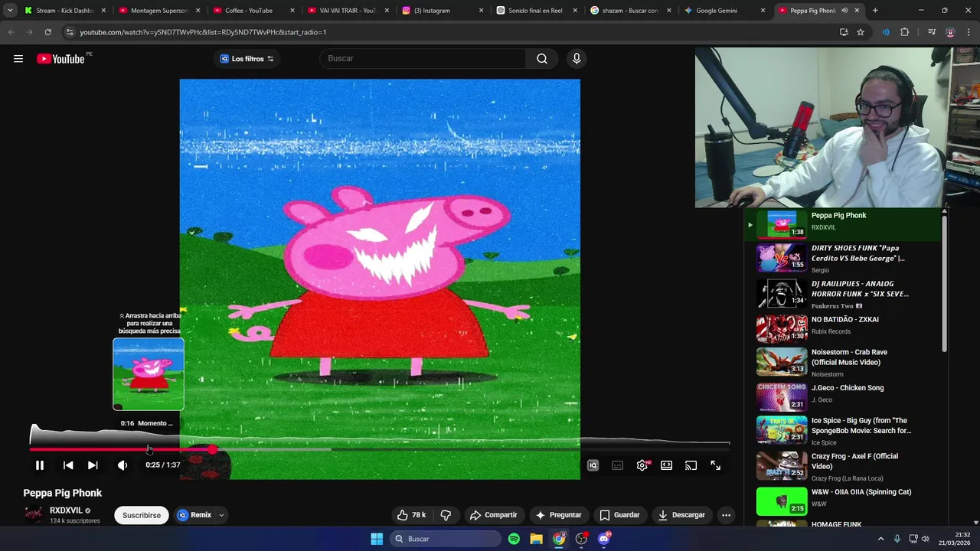
Task: Click the 0:16 seek preview thumbnail
Action: pos(149,375)
